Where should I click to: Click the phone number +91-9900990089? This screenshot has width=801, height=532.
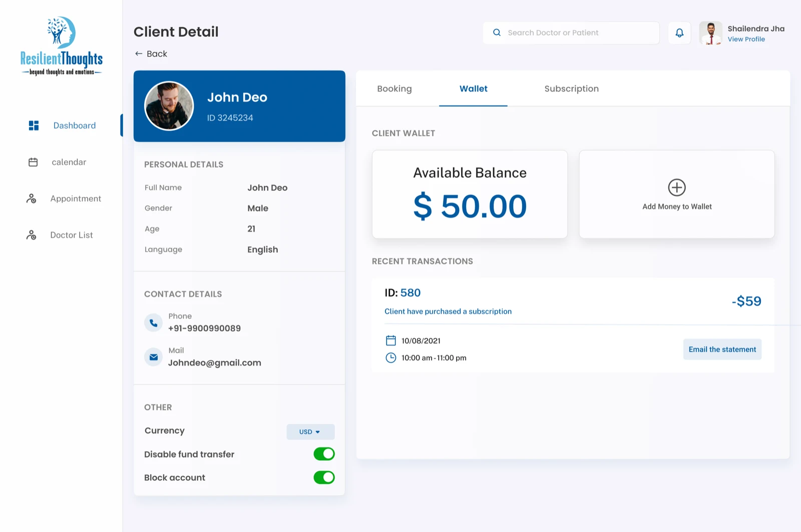204,328
